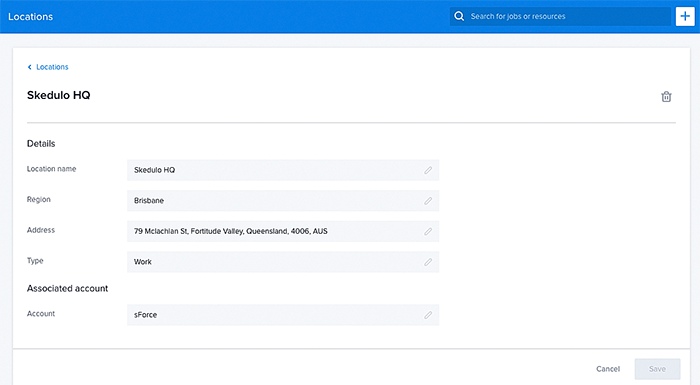Go back via Locations breadcrumb chevron
Screen dimensions: 700x385
coord(29,67)
